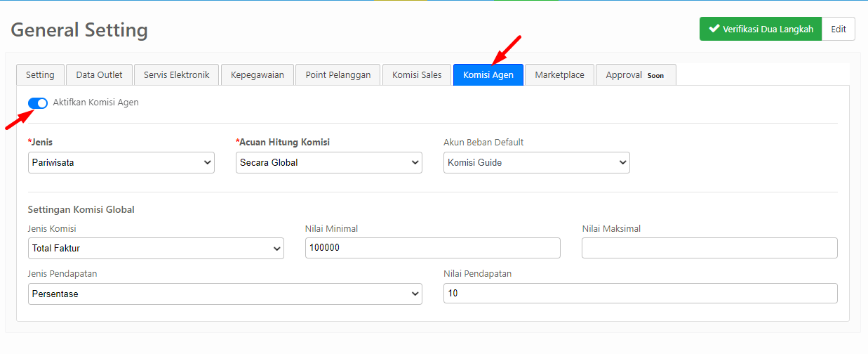Click the empty Nilai Maksimal field
This screenshot has height=354, width=868.
tap(709, 248)
